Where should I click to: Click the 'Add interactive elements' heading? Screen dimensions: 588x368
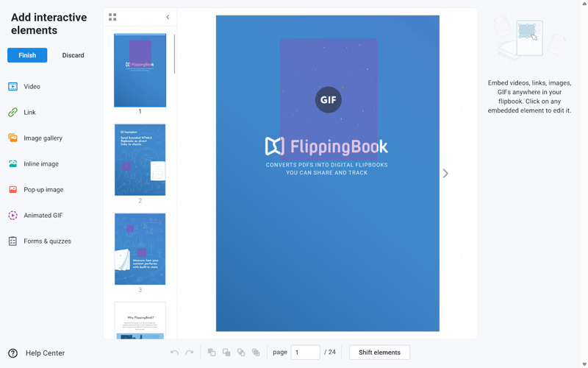49,24
